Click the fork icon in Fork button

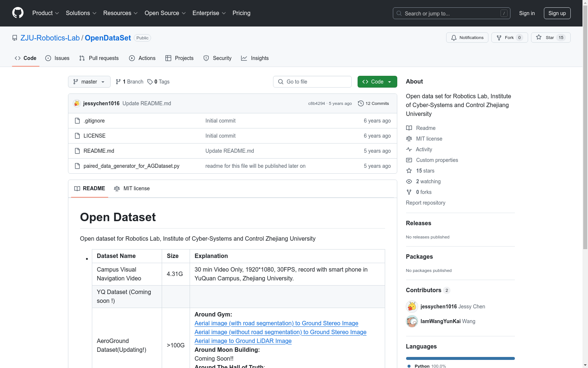tap(499, 38)
